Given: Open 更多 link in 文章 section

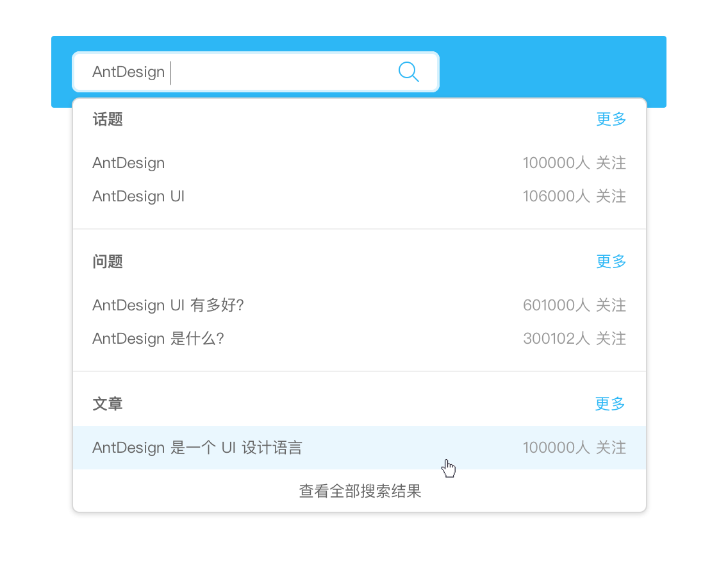Looking at the screenshot, I should click(610, 404).
